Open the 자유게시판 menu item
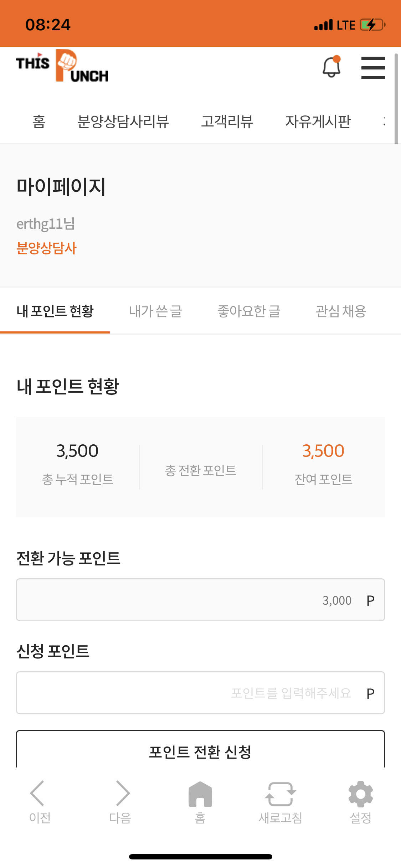Image resolution: width=401 pixels, height=868 pixels. [318, 122]
